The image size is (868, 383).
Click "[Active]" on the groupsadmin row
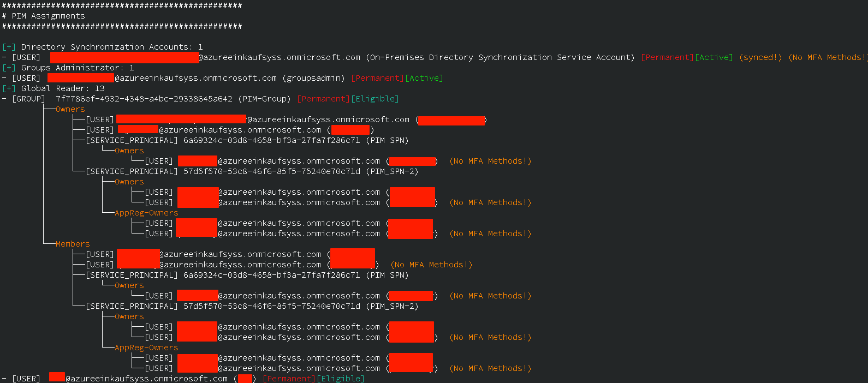coord(424,78)
